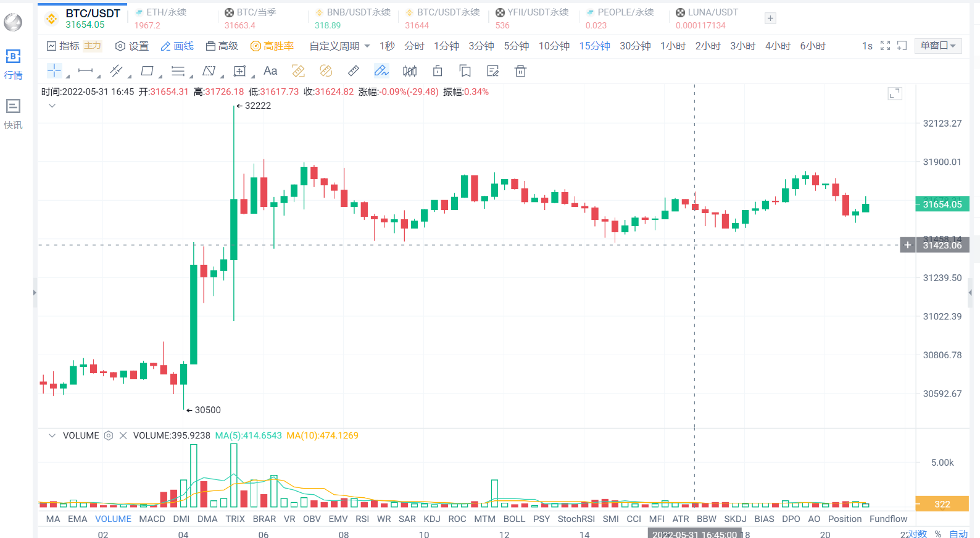This screenshot has height=538, width=980.
Task: Select the 15分钟 timeframe
Action: tap(594, 46)
